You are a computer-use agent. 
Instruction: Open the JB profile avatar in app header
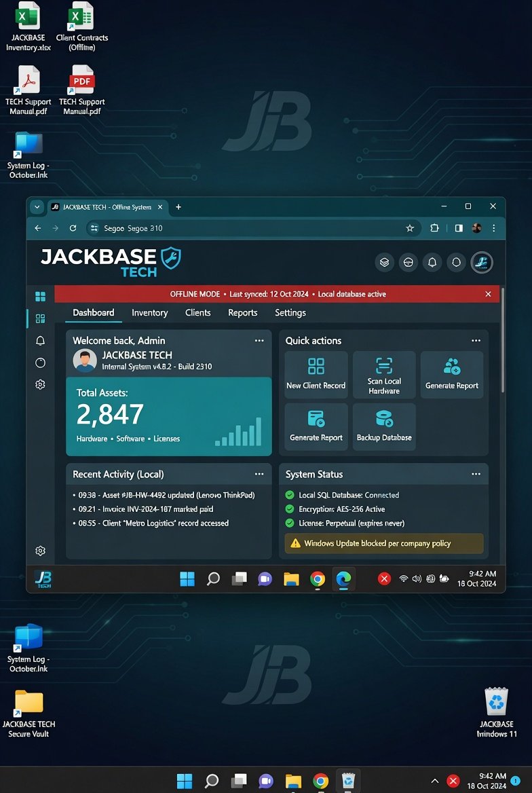[x=481, y=263]
